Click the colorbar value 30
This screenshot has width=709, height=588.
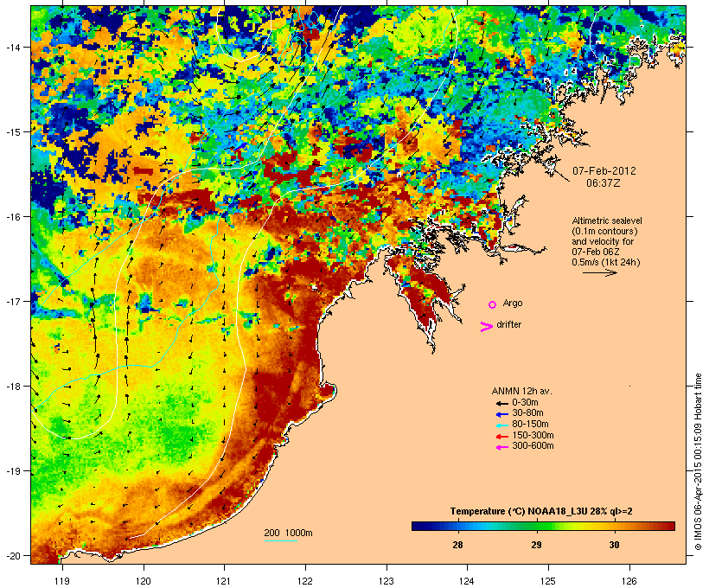(614, 545)
